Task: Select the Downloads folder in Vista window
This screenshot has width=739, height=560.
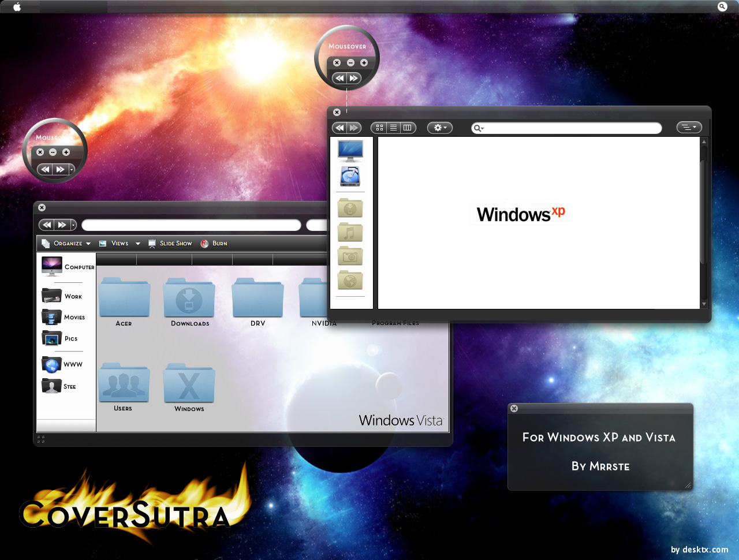Action: [189, 301]
